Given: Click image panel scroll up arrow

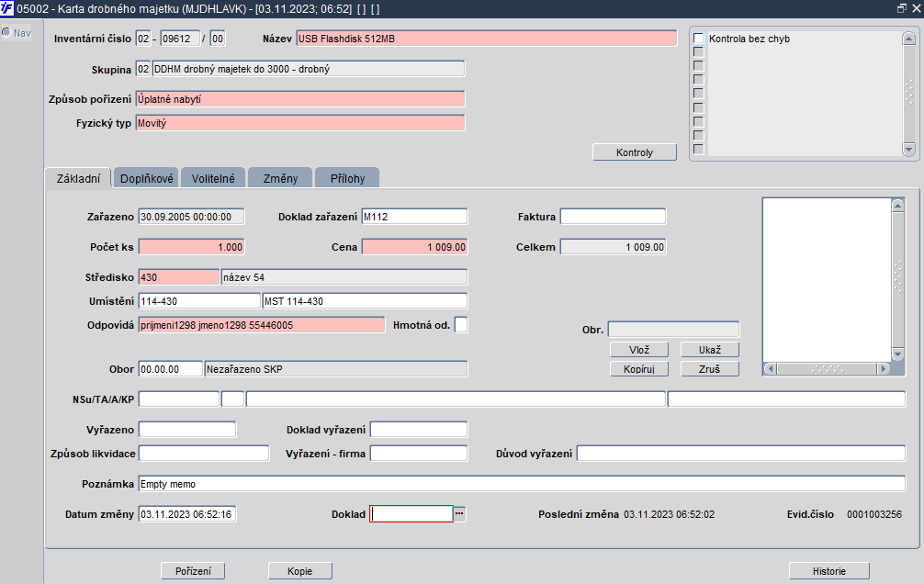Looking at the screenshot, I should 898,205.
